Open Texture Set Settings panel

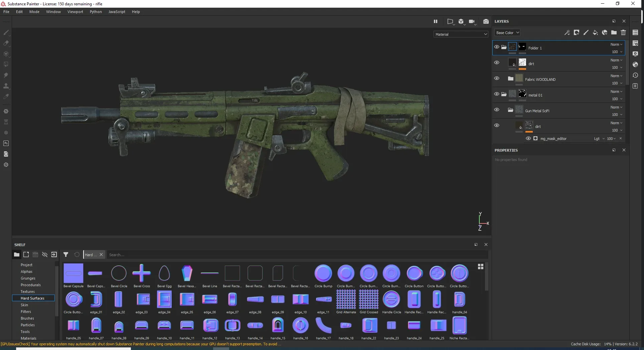point(635,43)
